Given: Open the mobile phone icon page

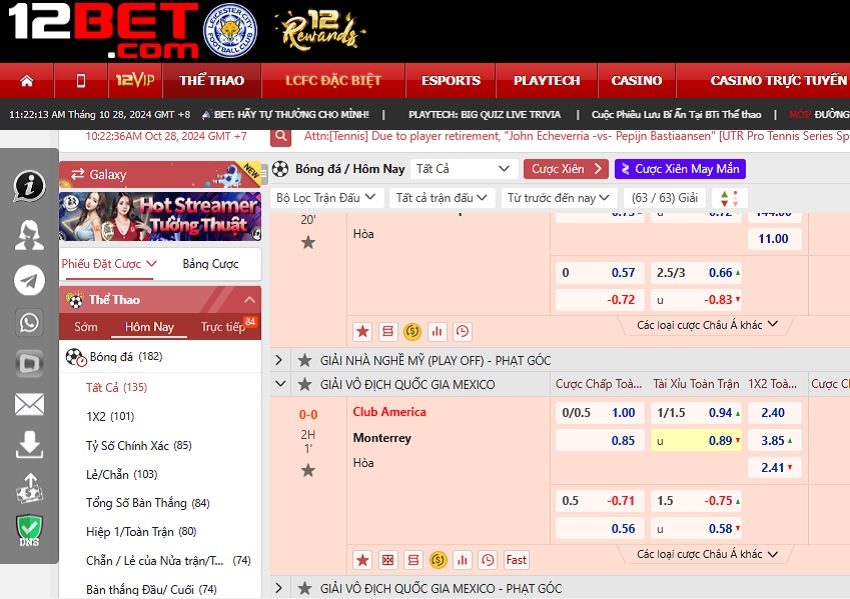Looking at the screenshot, I should pos(81,81).
